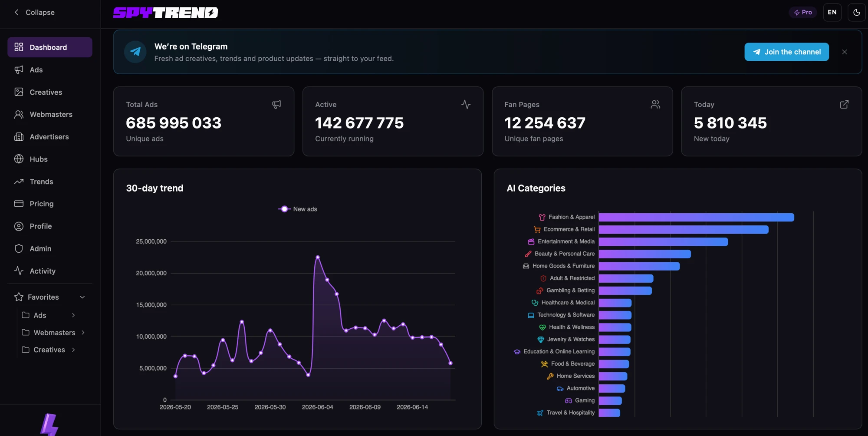
Task: Select the Today 5 810 345 value
Action: click(x=730, y=123)
